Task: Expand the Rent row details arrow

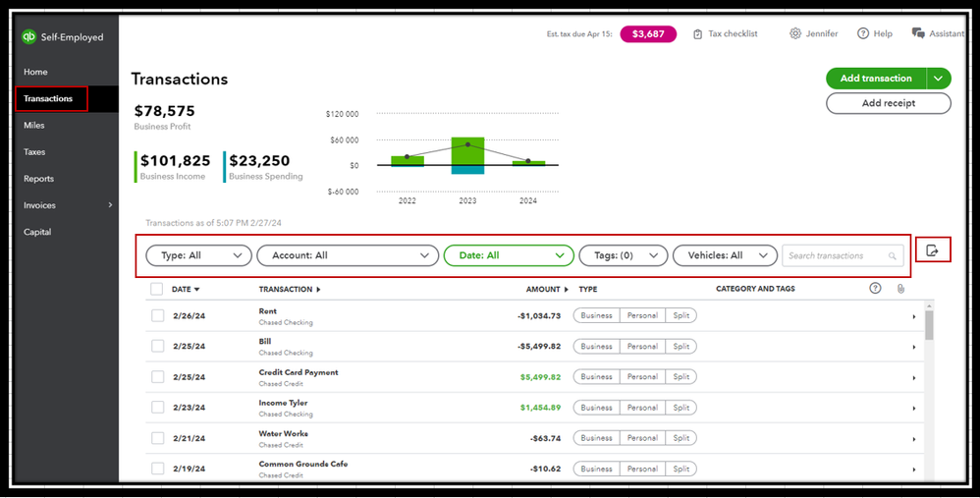Action: point(914,317)
